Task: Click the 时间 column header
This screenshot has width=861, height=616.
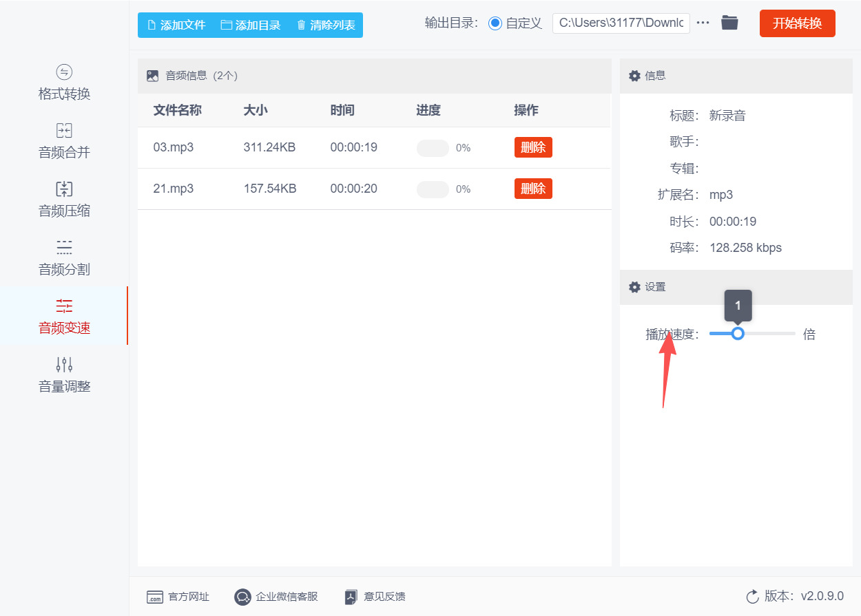Action: (x=342, y=110)
